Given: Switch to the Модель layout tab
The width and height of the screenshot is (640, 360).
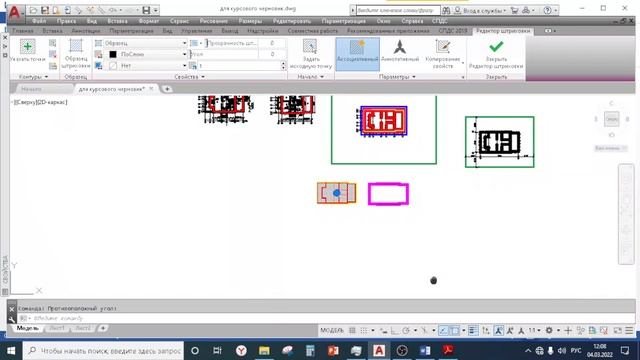Looking at the screenshot, I should [27, 328].
